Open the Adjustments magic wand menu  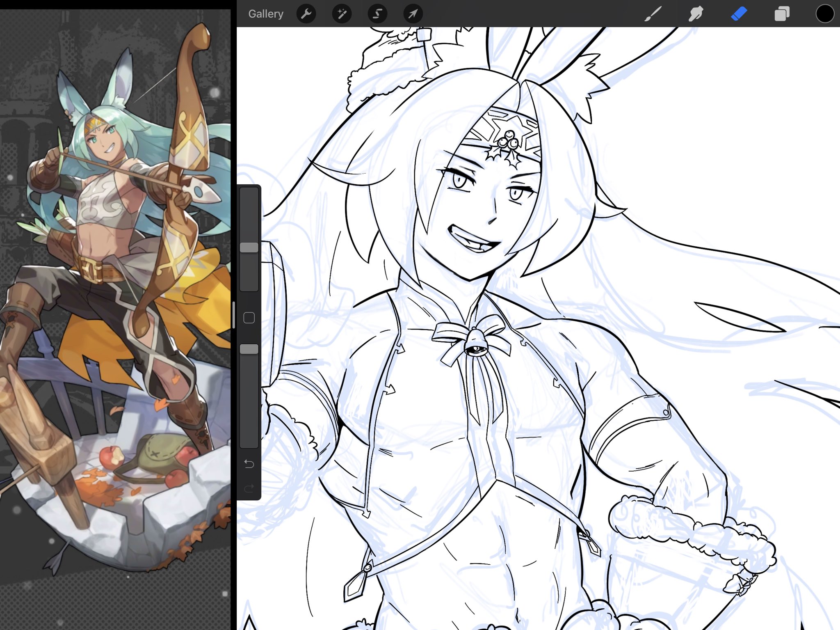[x=342, y=14]
